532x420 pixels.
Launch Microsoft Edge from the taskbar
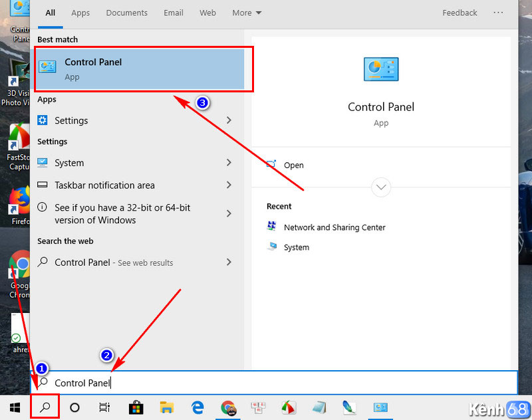click(198, 407)
